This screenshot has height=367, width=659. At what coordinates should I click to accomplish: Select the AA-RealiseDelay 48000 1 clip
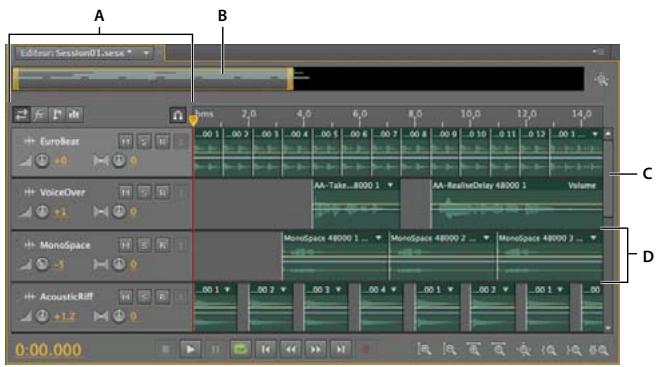pos(517,204)
